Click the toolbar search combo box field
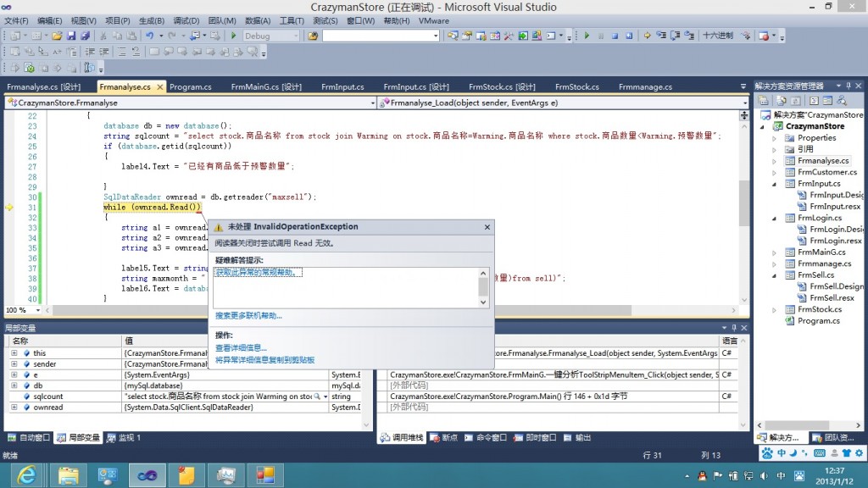 [381, 36]
